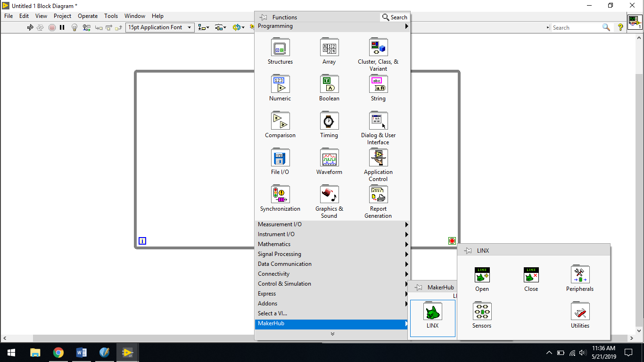Screen dimensions: 644x362
Task: Open context help question mark
Action: coord(621,27)
